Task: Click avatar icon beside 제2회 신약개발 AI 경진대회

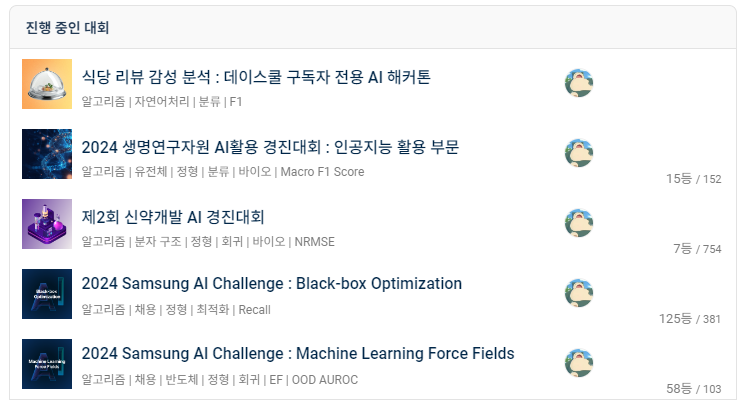Action: 579,223
